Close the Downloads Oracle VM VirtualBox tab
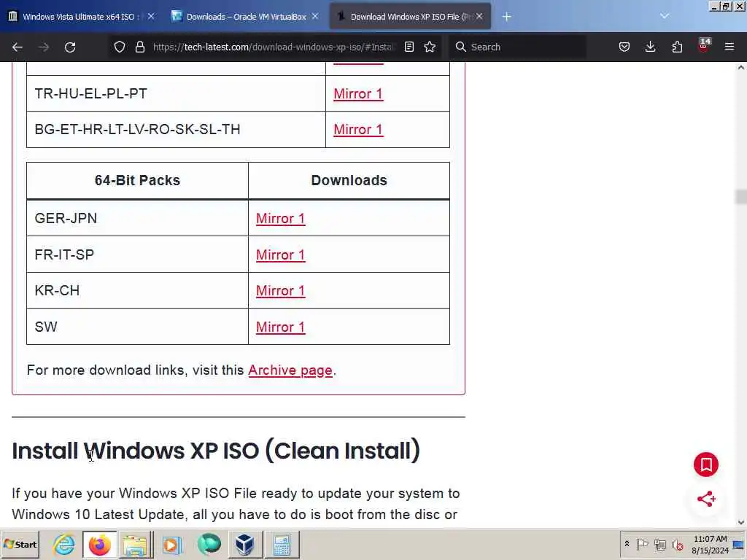This screenshot has height=560, width=747. pyautogui.click(x=315, y=16)
